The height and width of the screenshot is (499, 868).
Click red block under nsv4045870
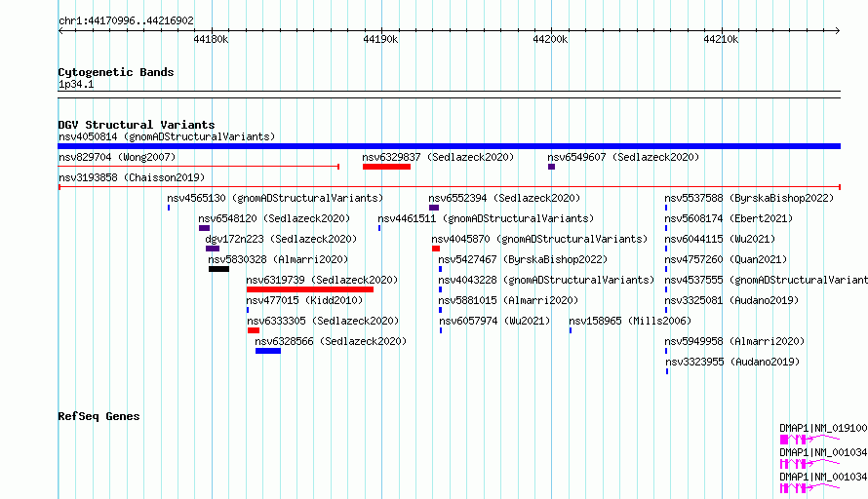tap(436, 249)
